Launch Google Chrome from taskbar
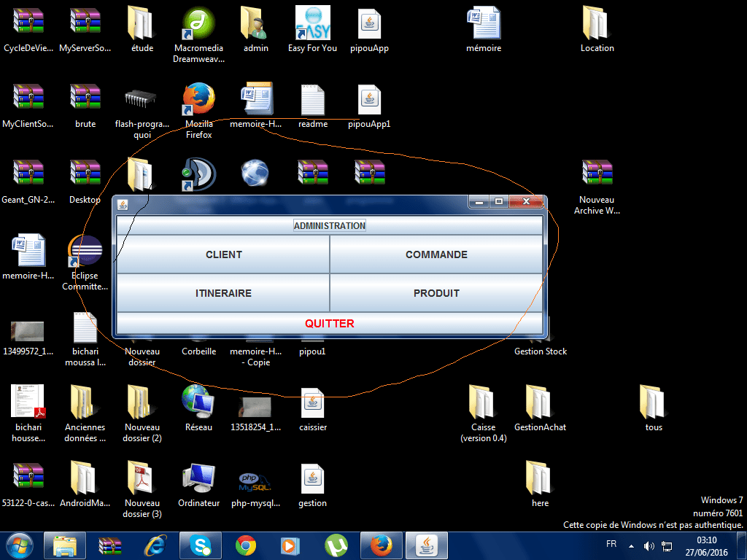The image size is (747, 560). click(246, 545)
